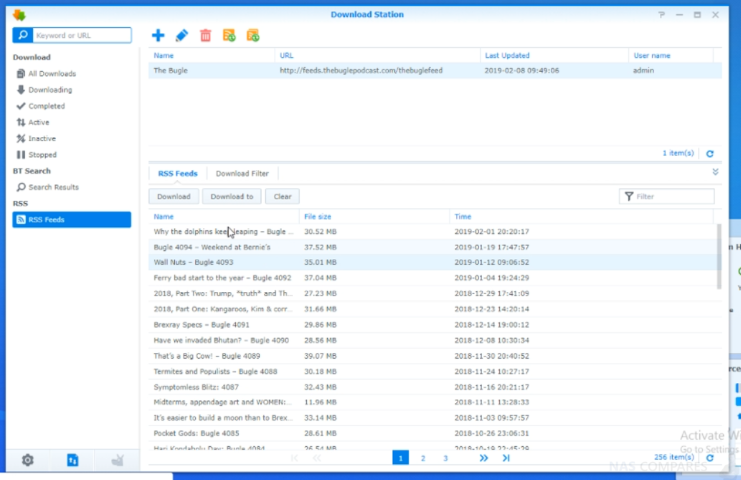Sort episodes by Name column header

point(224,216)
